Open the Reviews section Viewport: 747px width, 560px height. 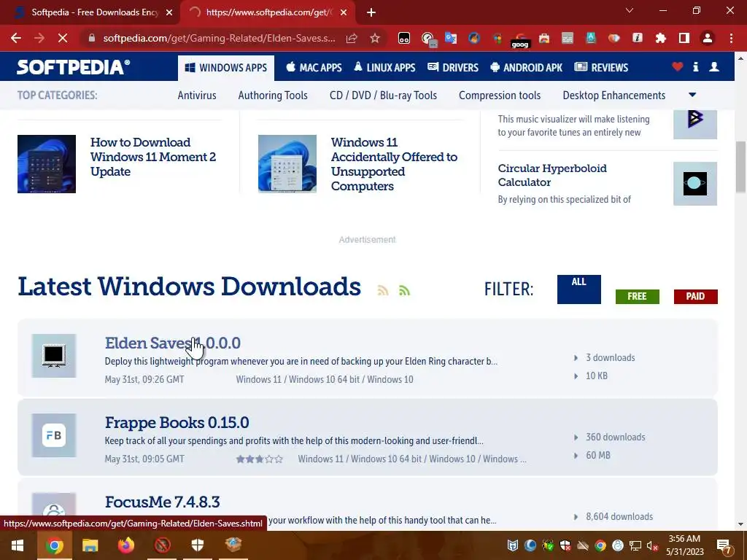[x=601, y=68]
